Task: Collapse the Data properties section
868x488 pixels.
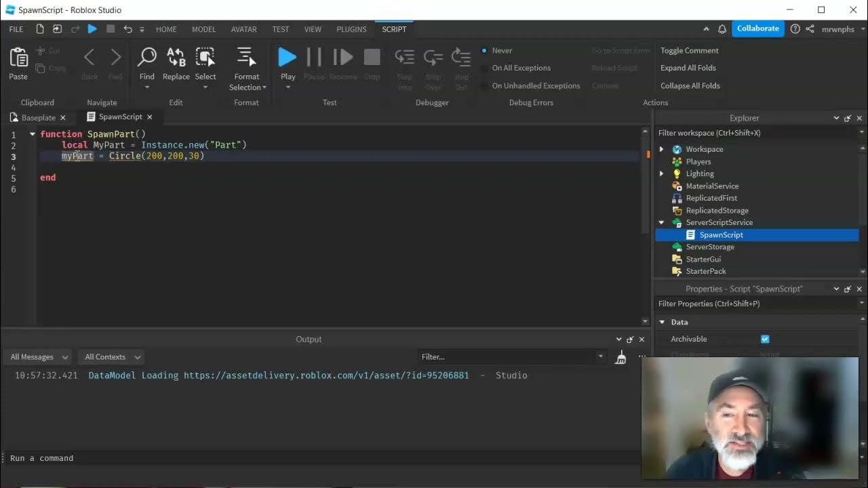Action: pos(663,322)
